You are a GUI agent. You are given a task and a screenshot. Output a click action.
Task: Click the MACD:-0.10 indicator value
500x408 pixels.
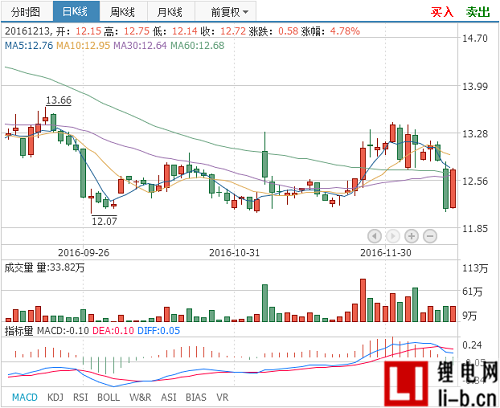click(63, 331)
